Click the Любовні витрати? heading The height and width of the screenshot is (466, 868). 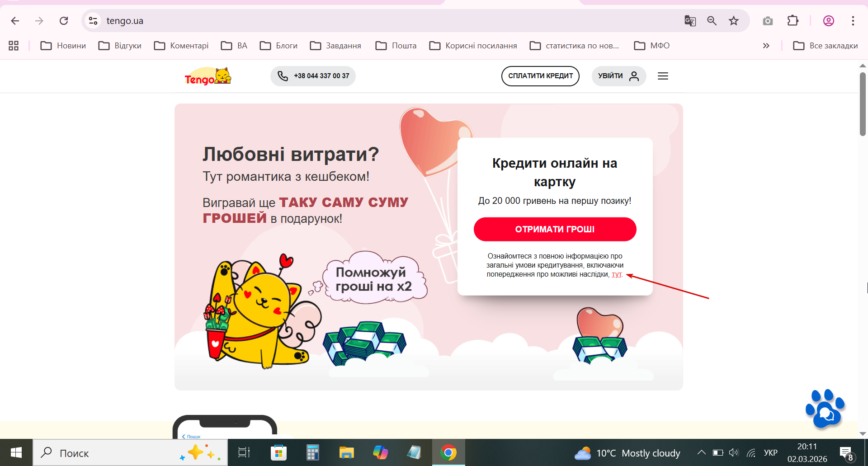(x=291, y=154)
